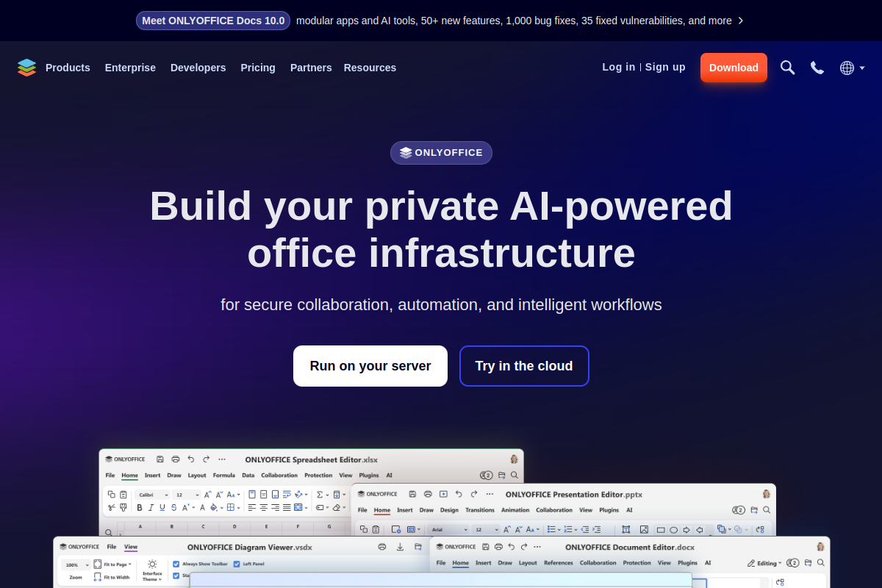Open the Partners menu

click(x=311, y=68)
